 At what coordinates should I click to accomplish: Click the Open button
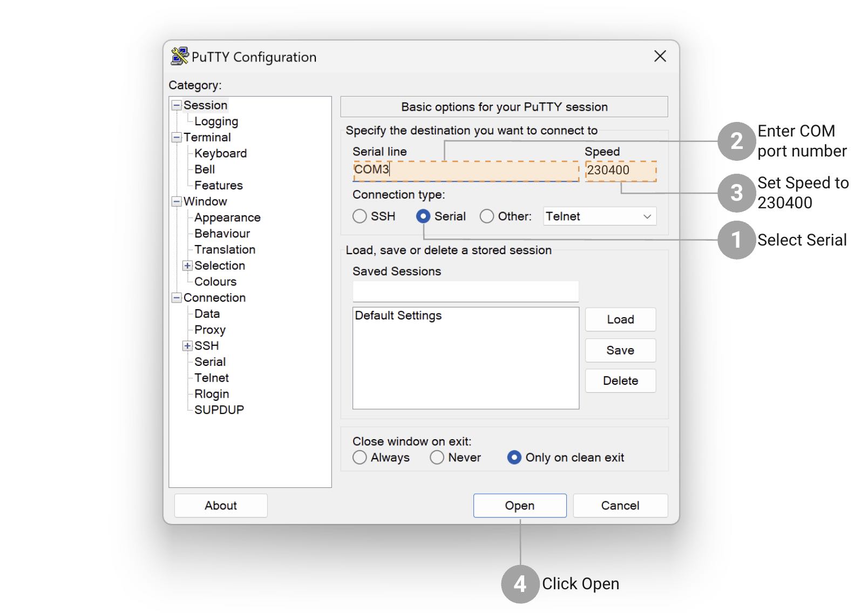[x=520, y=506]
